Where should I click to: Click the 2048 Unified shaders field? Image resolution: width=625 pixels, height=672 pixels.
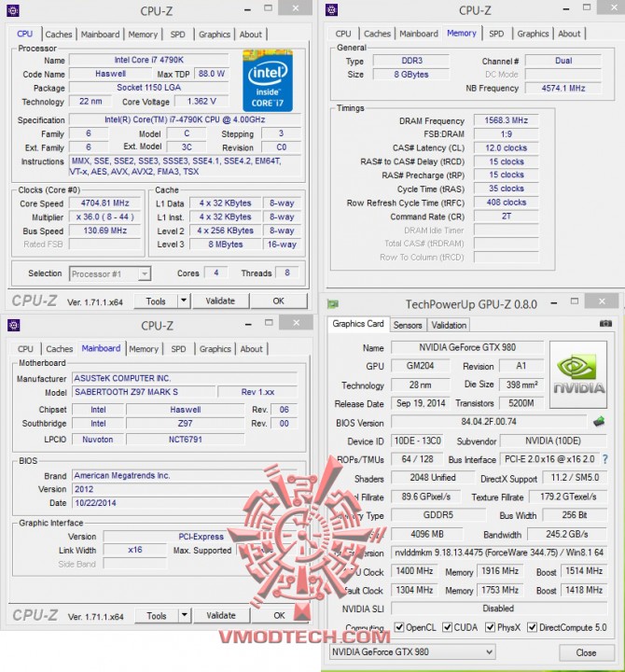433,478
